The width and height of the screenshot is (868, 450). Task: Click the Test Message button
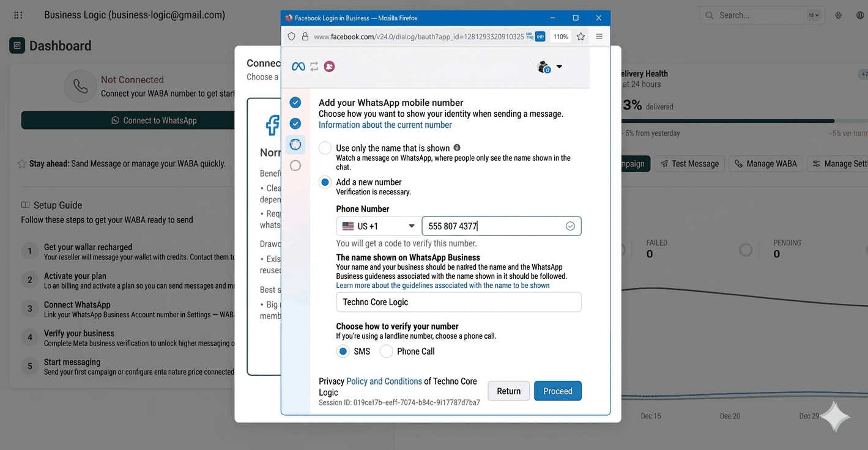689,164
